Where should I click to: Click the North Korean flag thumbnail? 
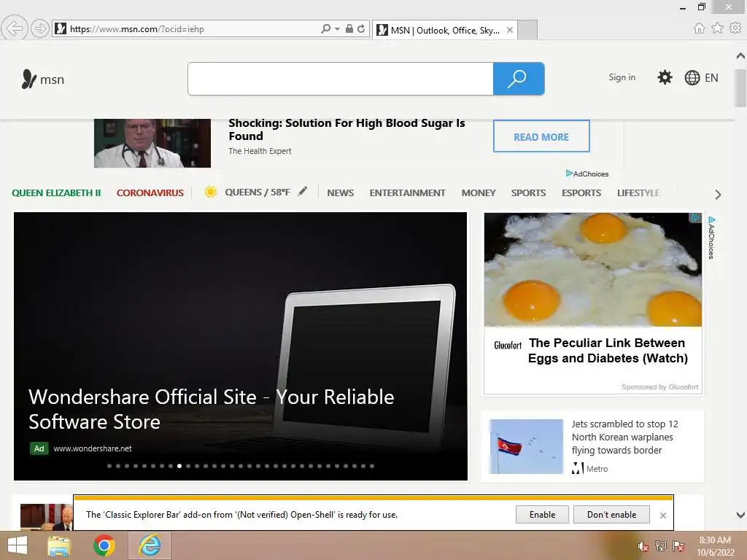click(526, 446)
